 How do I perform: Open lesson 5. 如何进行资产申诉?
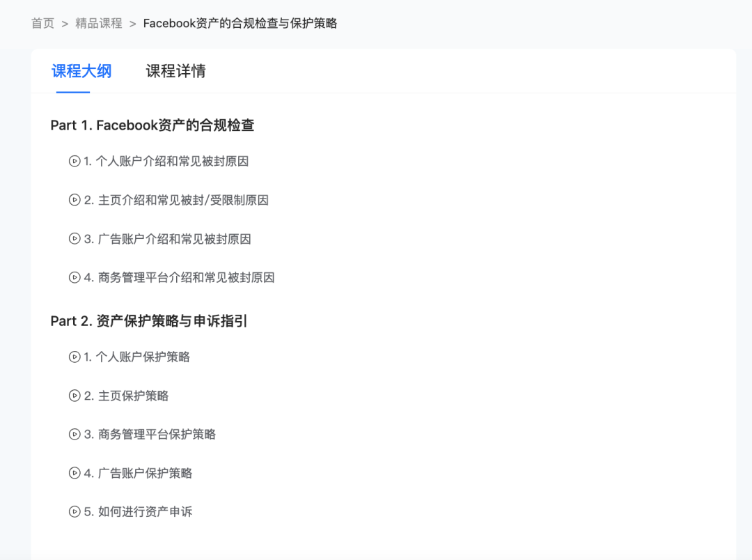(138, 511)
